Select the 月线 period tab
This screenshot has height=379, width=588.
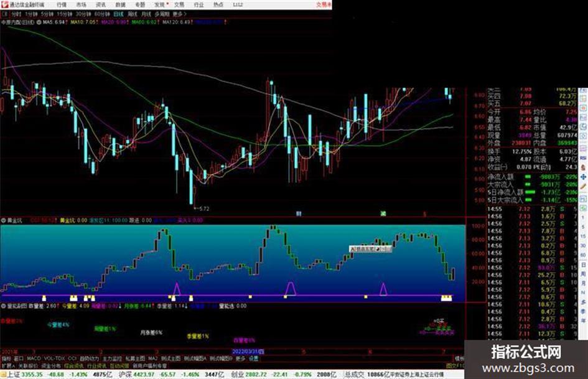(x=146, y=14)
